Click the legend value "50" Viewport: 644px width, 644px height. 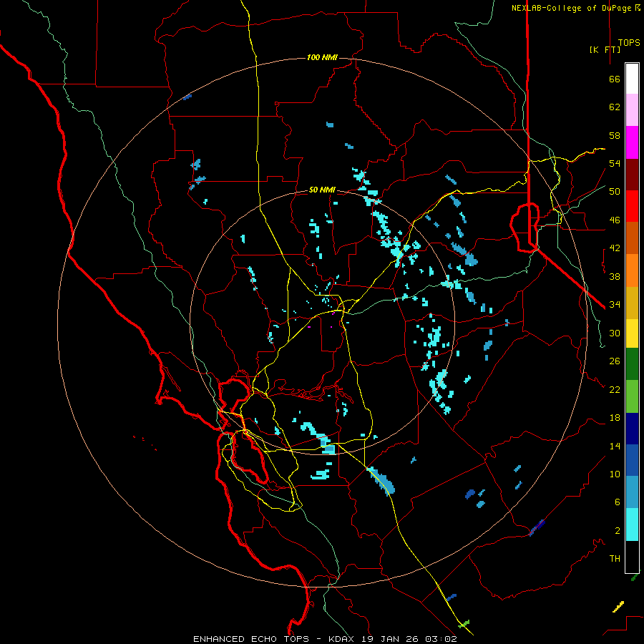click(615, 192)
